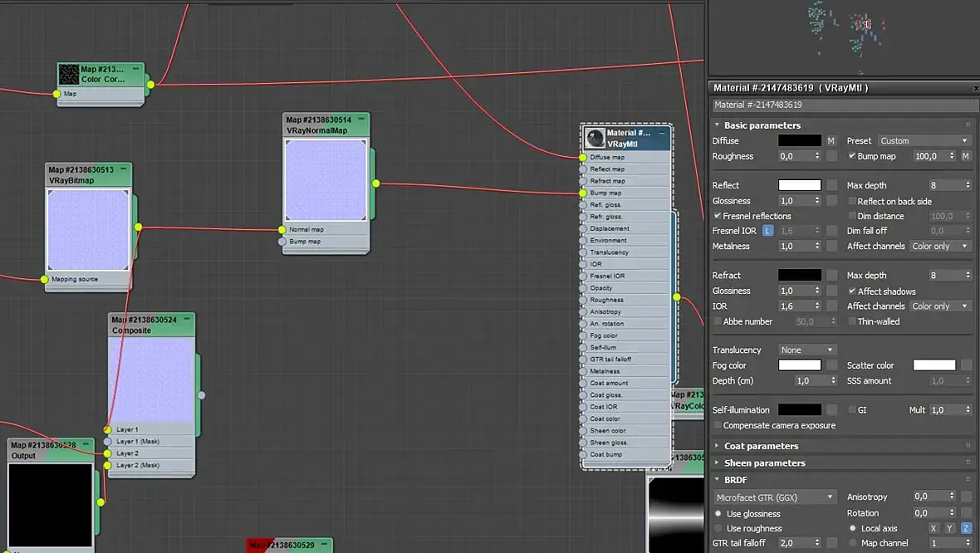980x553 pixels.
Task: Click the output socket of the VRayNormalMap node
Action: pyautogui.click(x=375, y=183)
